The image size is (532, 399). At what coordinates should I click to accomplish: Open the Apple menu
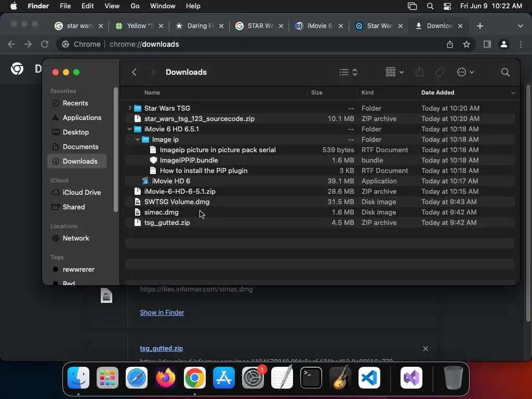click(13, 6)
